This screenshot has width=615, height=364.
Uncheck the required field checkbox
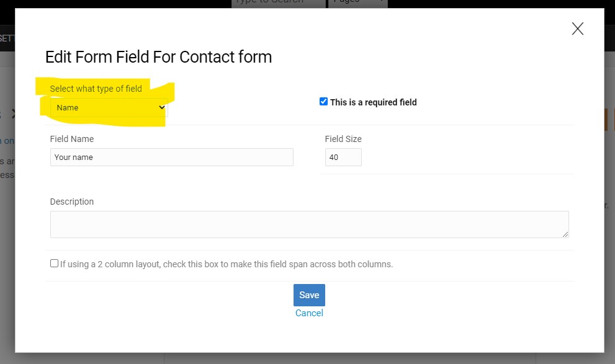(x=323, y=102)
